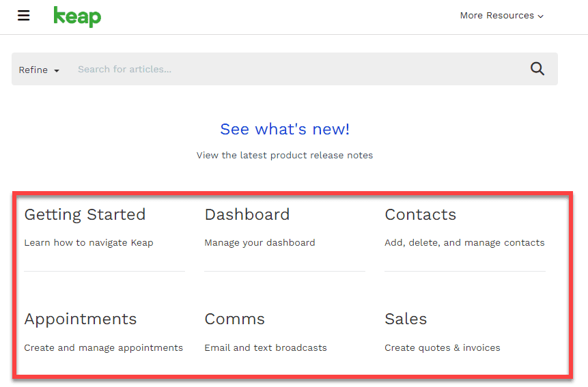588x387 pixels.
Task: Open the See what's new! link
Action: 285,129
